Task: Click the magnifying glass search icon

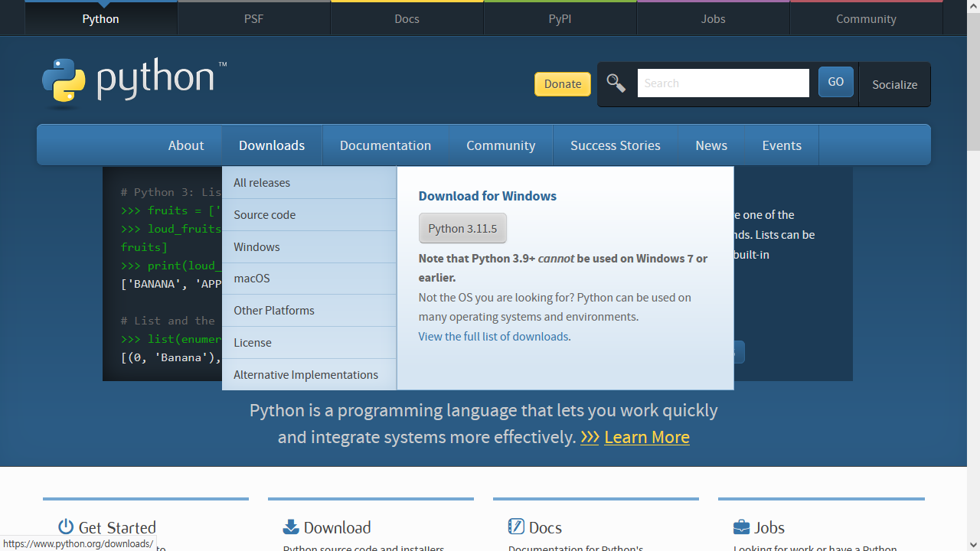Action: [x=616, y=83]
